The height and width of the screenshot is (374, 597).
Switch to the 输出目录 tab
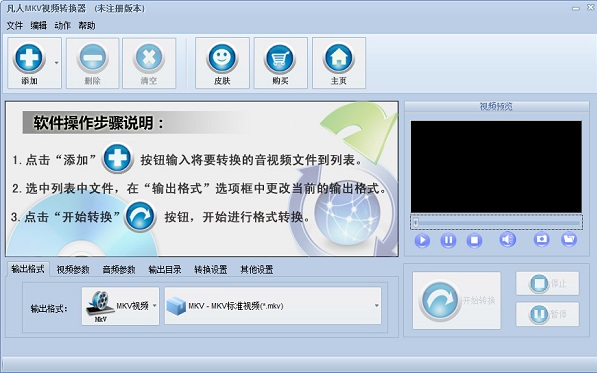(x=165, y=270)
